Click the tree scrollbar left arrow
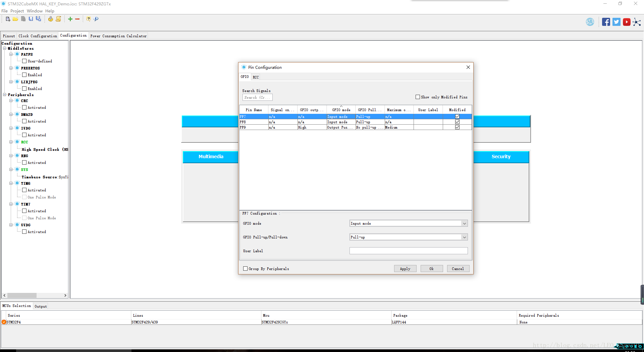This screenshot has width=644, height=352. [4, 296]
